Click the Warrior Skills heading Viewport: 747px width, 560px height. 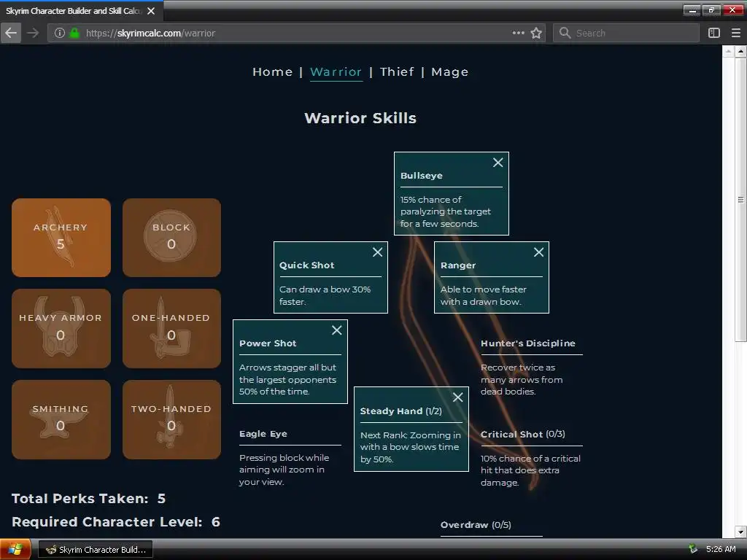[x=360, y=118]
